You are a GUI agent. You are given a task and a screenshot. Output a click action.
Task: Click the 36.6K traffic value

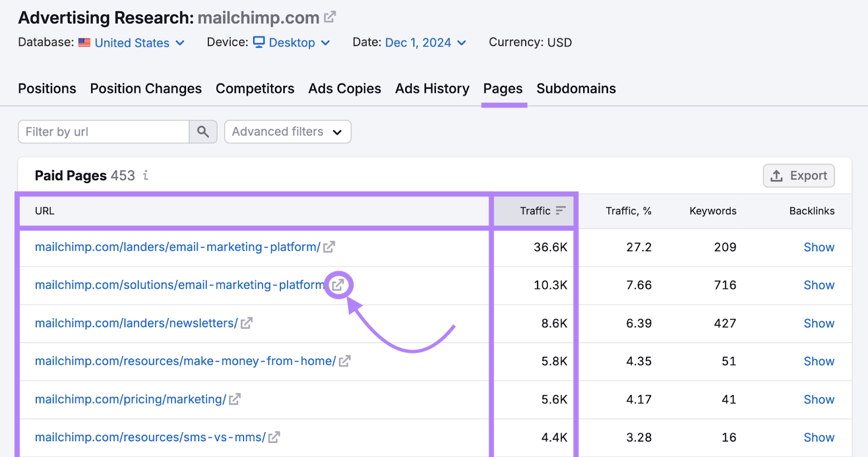(551, 247)
